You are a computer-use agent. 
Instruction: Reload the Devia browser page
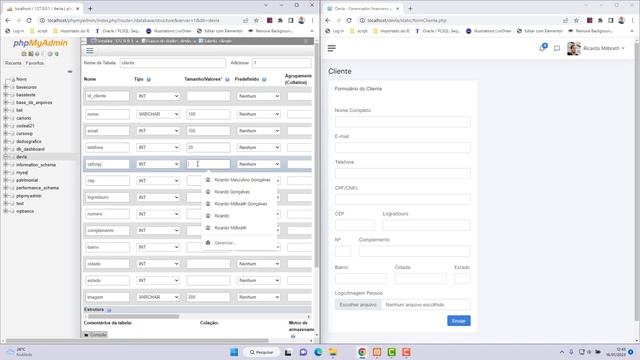[349, 20]
